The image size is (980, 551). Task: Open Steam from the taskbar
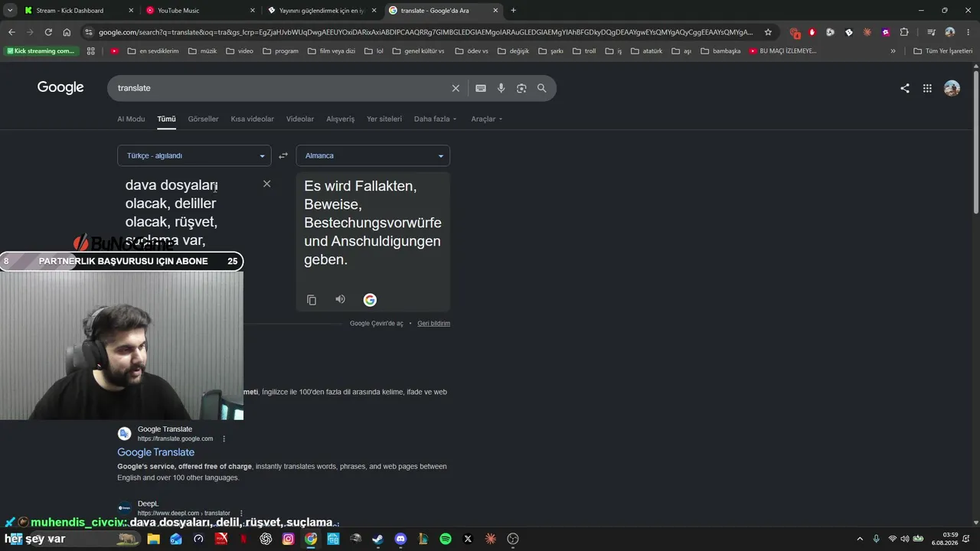coord(378,539)
